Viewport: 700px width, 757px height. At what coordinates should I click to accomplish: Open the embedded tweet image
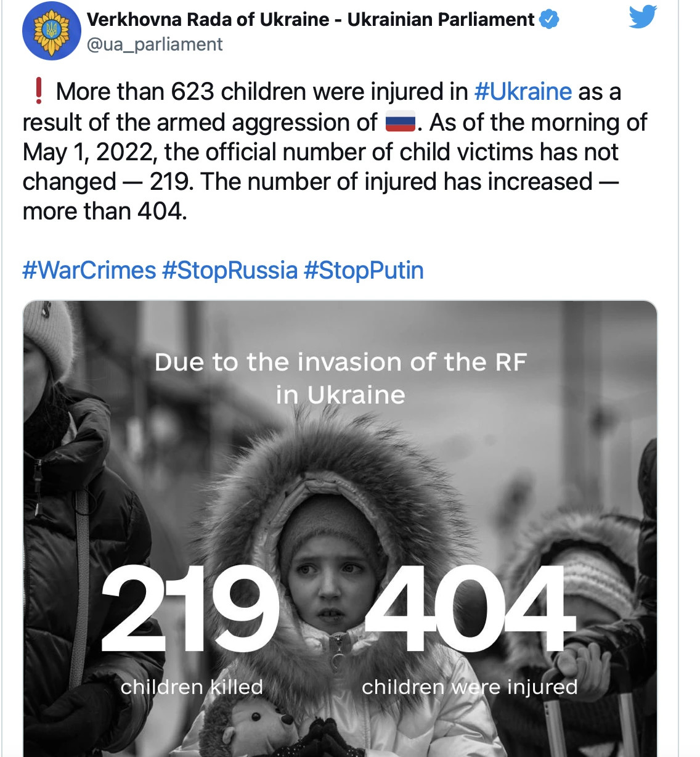tap(340, 529)
